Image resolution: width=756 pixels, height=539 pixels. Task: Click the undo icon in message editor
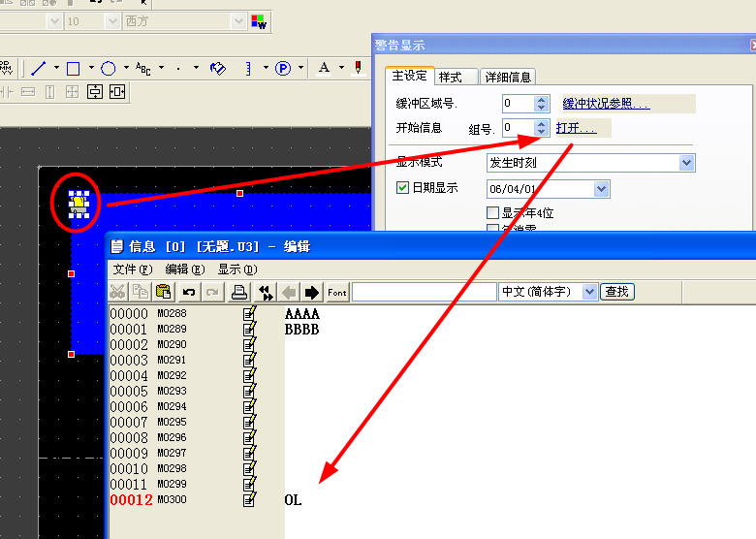pyautogui.click(x=189, y=292)
